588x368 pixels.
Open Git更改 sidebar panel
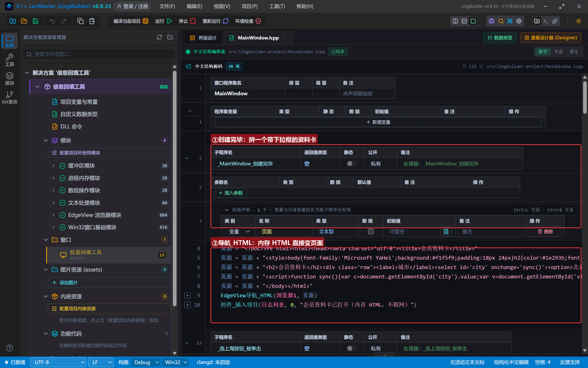click(x=9, y=98)
